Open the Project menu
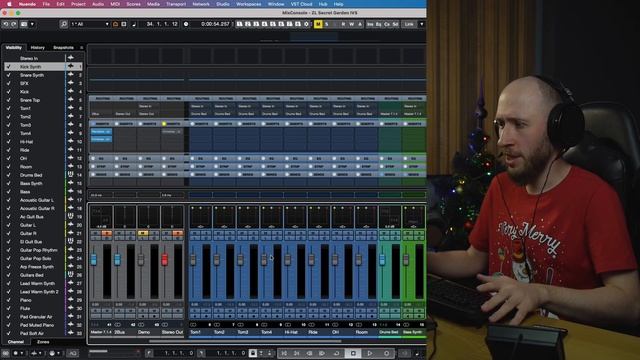 coord(78,4)
